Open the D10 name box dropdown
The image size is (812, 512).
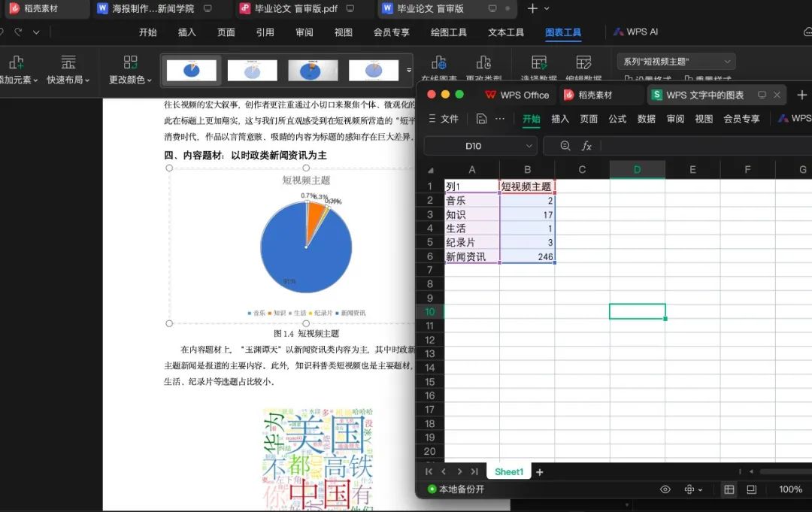pos(529,146)
